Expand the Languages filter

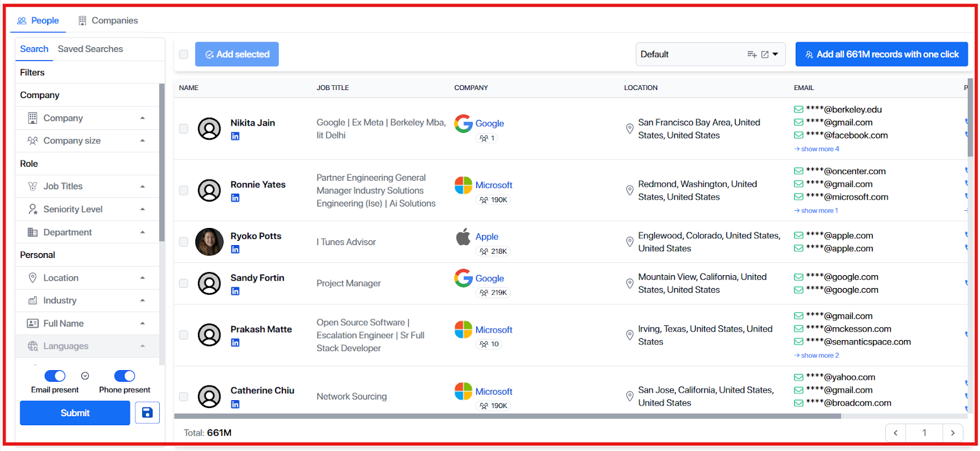[x=87, y=346]
